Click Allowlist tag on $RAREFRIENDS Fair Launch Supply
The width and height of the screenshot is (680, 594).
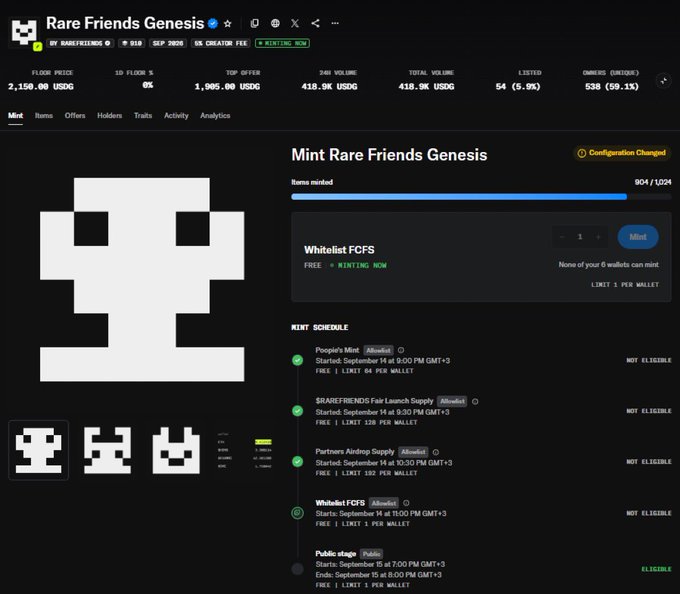(x=452, y=401)
